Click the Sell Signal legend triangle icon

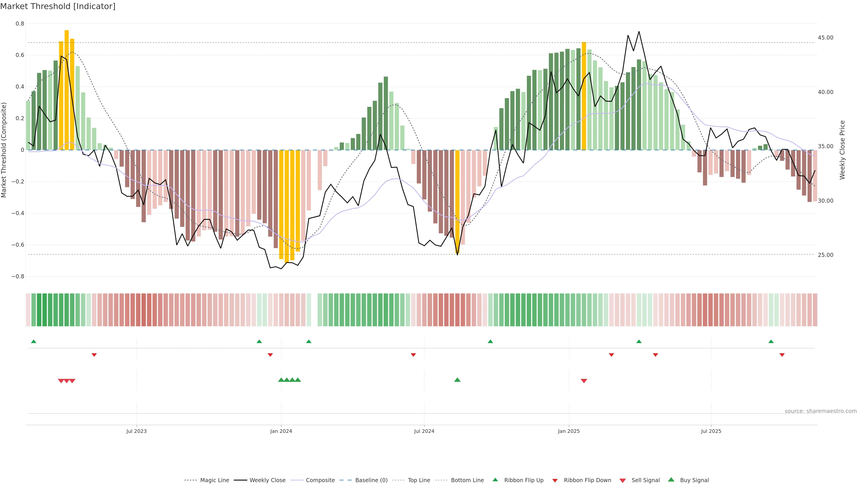point(622,481)
